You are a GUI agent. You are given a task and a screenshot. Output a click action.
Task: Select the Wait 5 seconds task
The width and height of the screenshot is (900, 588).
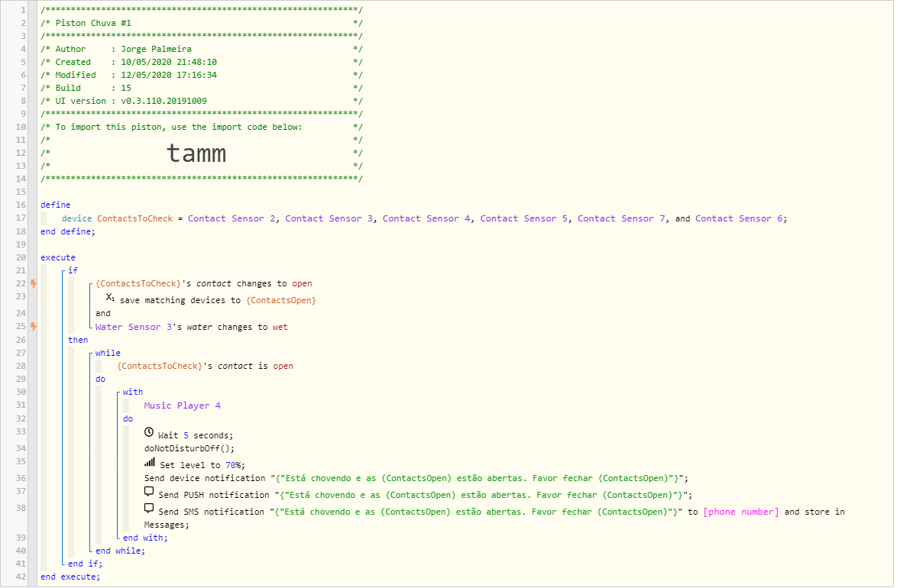(189, 435)
